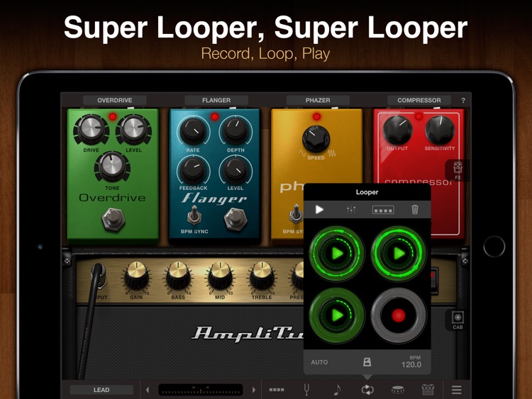532x399 pixels.
Task: Toggle the Flanger pedal footswitch
Action: [x=235, y=219]
